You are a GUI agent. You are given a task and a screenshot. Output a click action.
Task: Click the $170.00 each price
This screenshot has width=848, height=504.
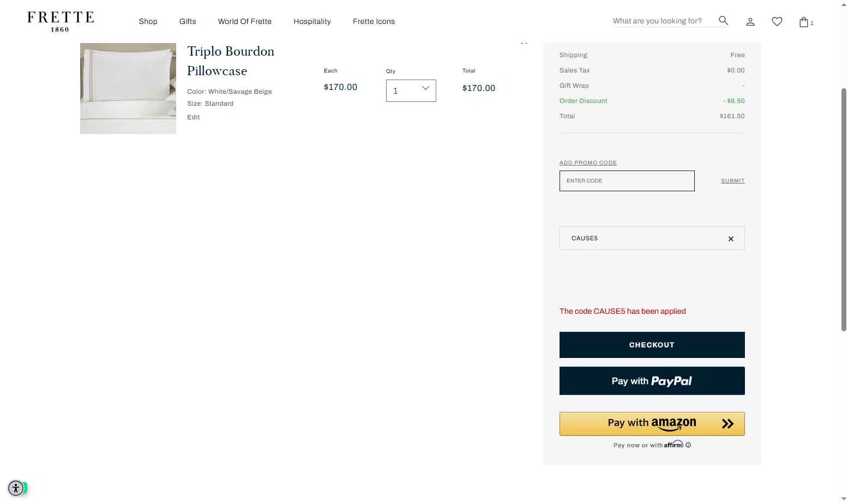pyautogui.click(x=340, y=87)
